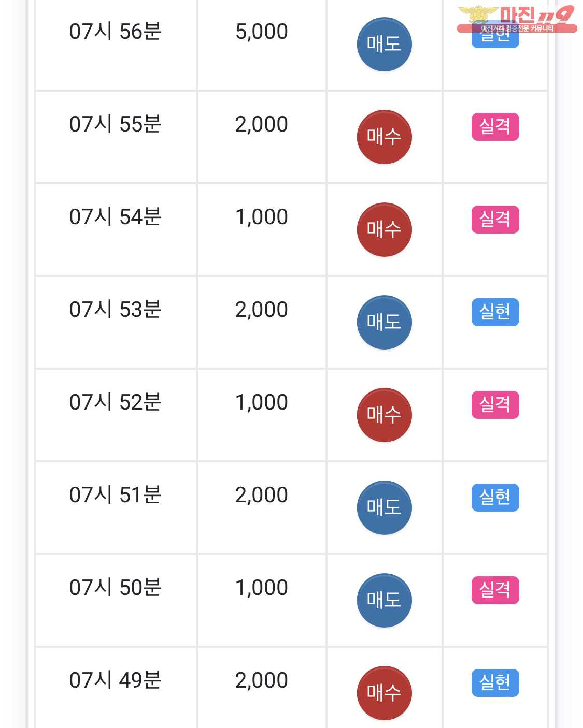Click the 실현 badge in 07시 49분 row

pos(495,682)
